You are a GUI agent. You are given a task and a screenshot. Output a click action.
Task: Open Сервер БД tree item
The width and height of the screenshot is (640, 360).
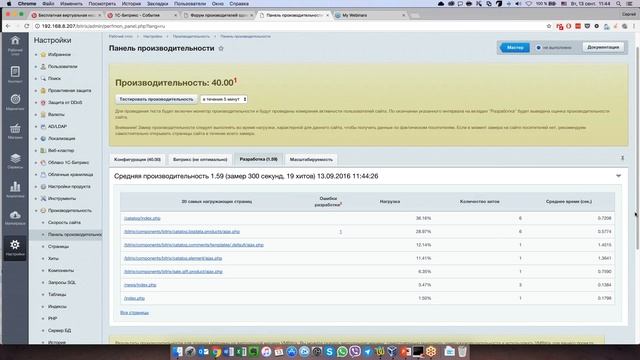coord(59,331)
